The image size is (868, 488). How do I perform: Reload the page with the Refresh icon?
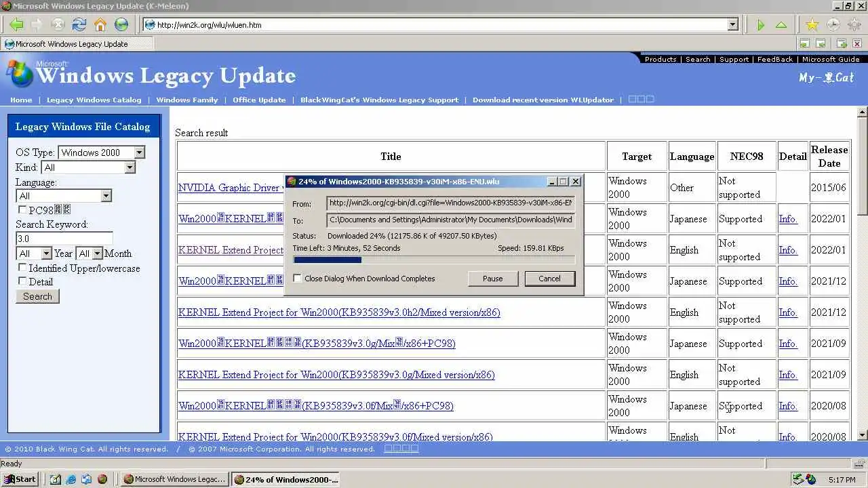[x=79, y=25]
